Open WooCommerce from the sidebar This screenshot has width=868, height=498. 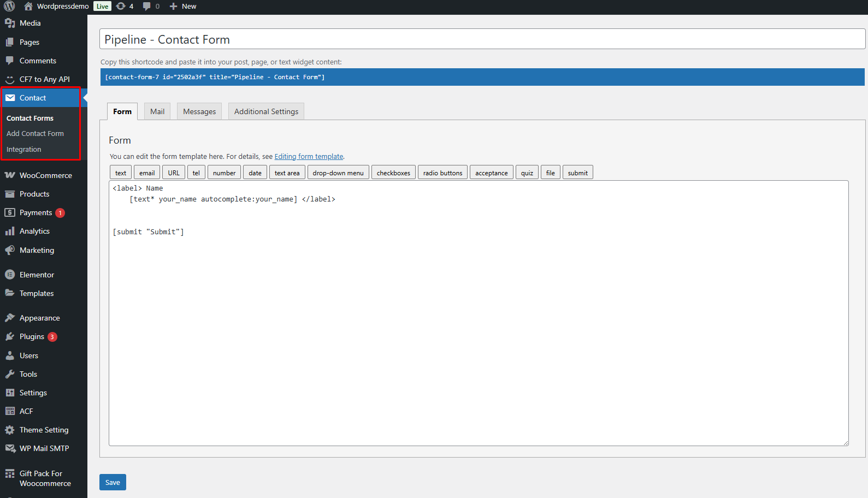pos(45,175)
